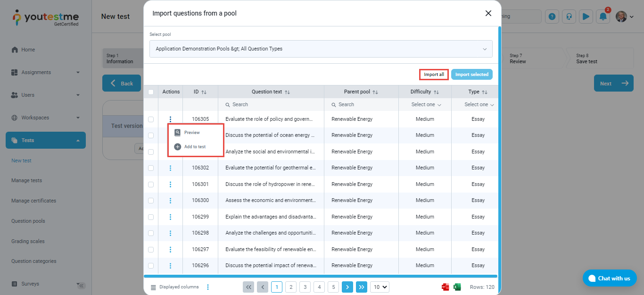Change rows per page dropdown
Image resolution: width=644 pixels, height=295 pixels.
coord(380,287)
